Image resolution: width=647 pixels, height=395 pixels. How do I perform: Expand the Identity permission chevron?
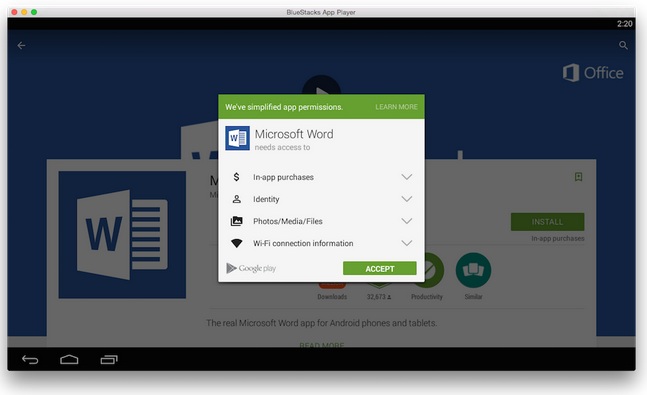(406, 199)
